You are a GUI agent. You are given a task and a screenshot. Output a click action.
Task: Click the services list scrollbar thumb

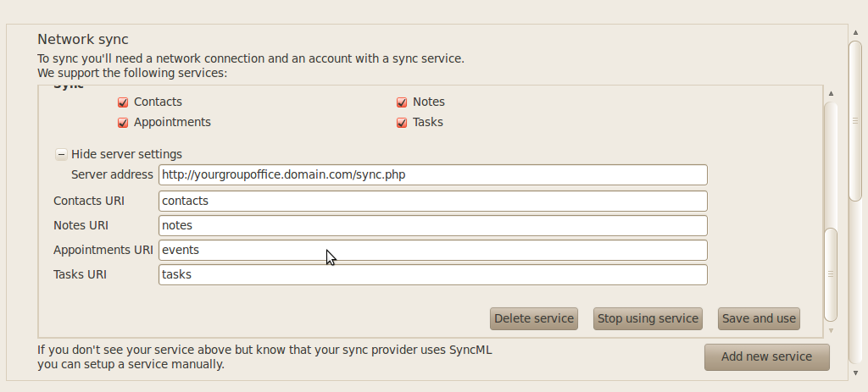(x=831, y=273)
